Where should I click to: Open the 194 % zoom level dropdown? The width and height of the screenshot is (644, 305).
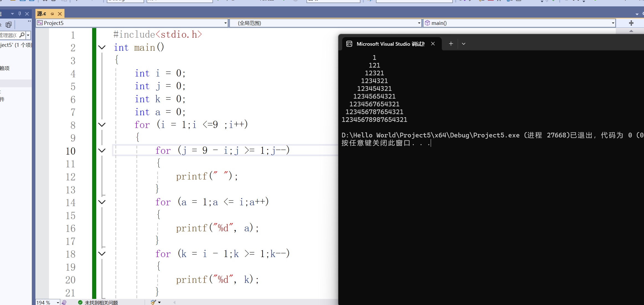pyautogui.click(x=58, y=303)
